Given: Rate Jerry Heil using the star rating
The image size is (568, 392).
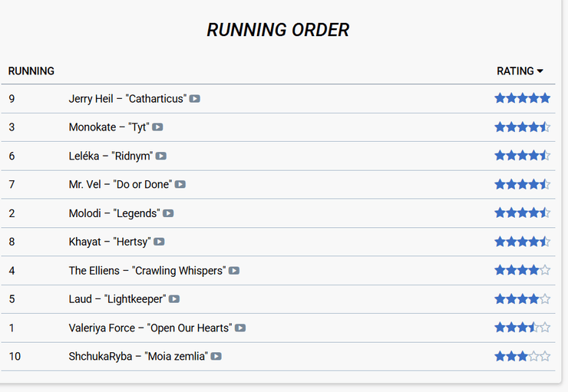Looking at the screenshot, I should click(522, 98).
